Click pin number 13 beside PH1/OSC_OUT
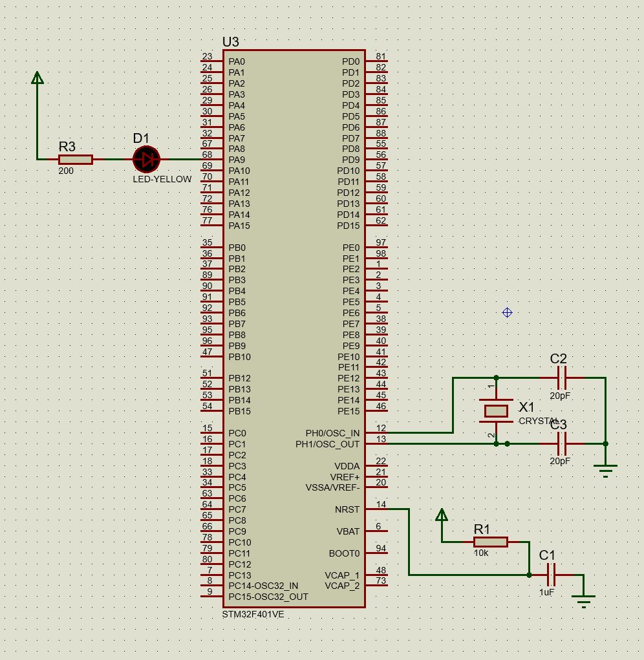This screenshot has height=660, width=644. pos(381,439)
